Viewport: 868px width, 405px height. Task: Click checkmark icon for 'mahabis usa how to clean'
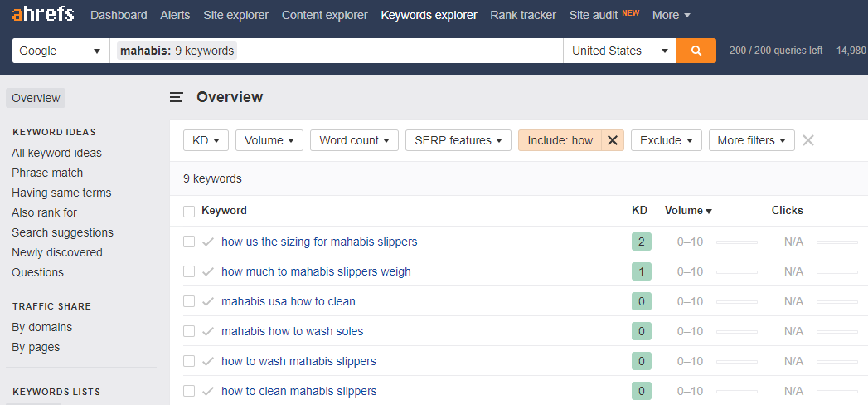point(208,301)
